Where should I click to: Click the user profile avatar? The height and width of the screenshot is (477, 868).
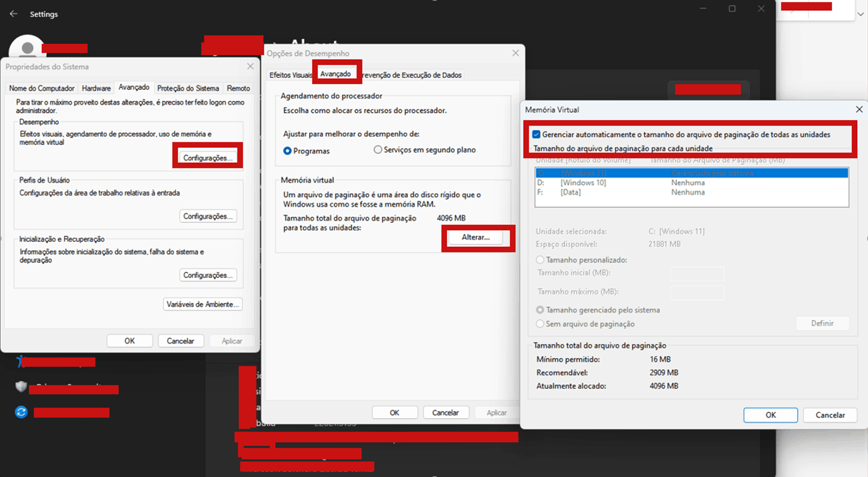(x=27, y=47)
